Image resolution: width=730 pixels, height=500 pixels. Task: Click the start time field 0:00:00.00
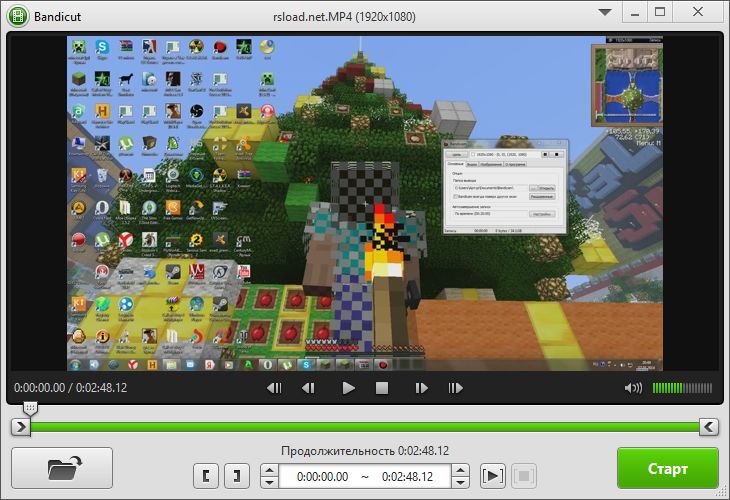pyautogui.click(x=322, y=477)
